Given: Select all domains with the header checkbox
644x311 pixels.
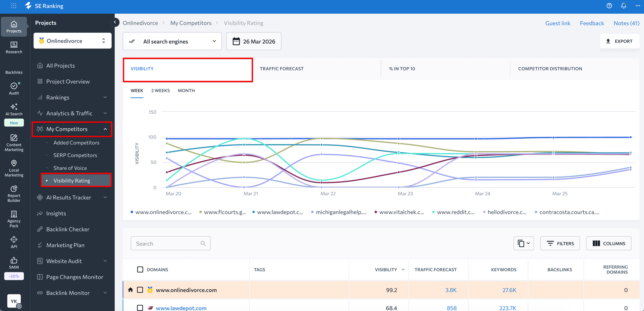Looking at the screenshot, I should click(x=140, y=269).
